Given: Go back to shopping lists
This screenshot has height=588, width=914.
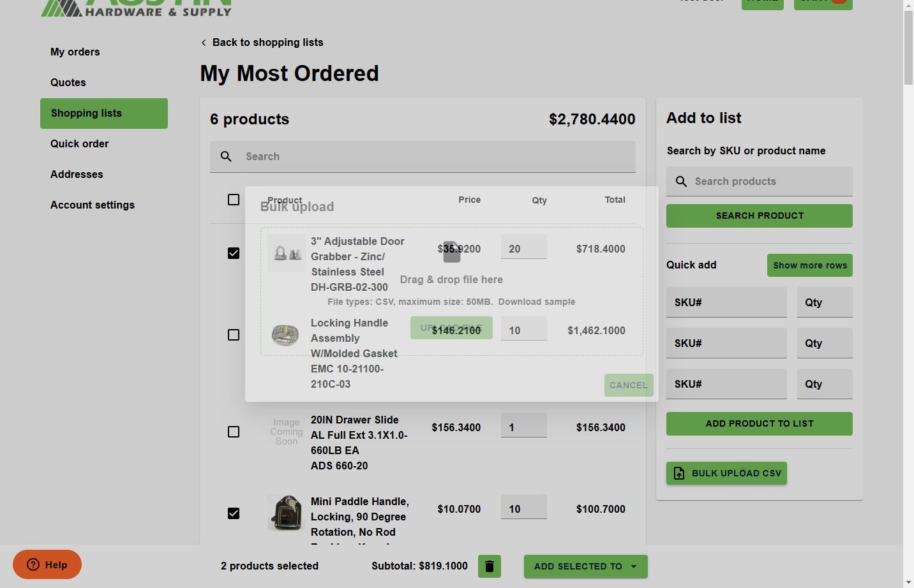Looking at the screenshot, I should tap(262, 42).
